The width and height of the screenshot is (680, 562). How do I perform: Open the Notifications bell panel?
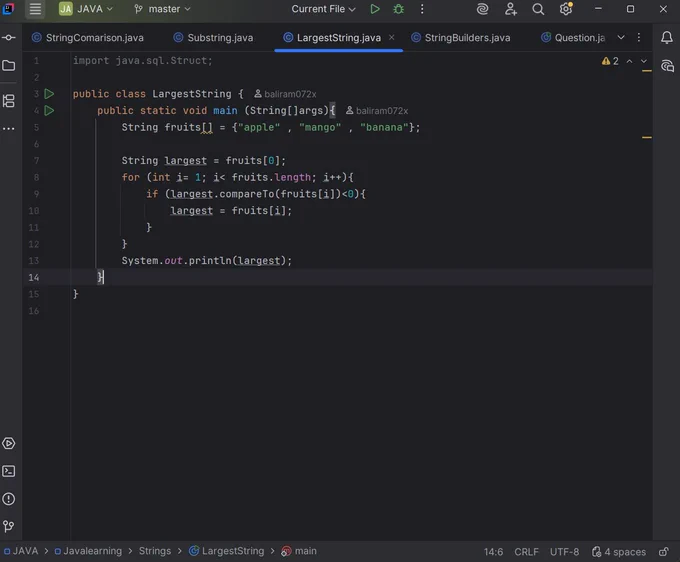pos(667,38)
